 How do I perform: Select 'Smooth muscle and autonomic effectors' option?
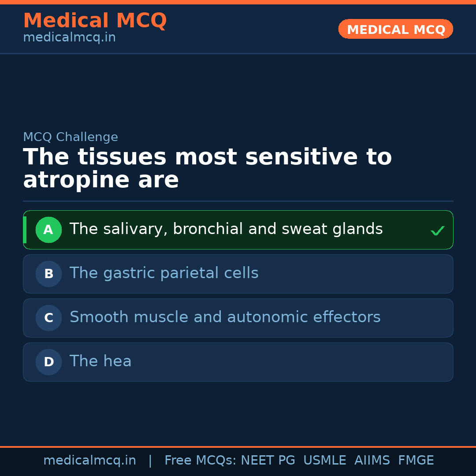coord(225,317)
